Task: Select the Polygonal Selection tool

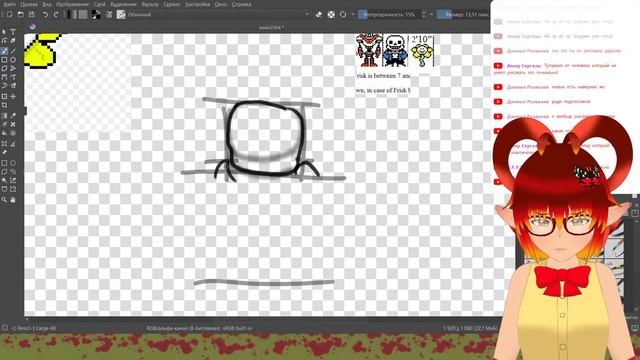Action: [4, 171]
